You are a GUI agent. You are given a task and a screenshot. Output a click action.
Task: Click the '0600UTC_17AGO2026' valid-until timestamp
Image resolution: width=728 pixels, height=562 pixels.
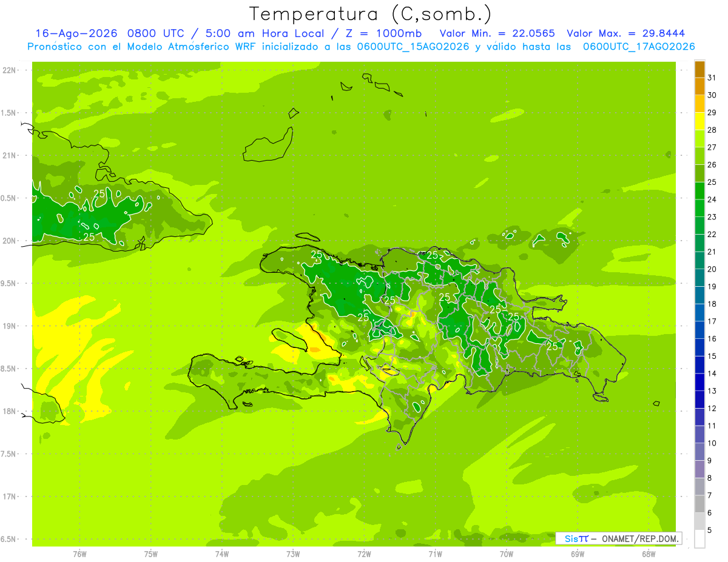tap(639, 47)
